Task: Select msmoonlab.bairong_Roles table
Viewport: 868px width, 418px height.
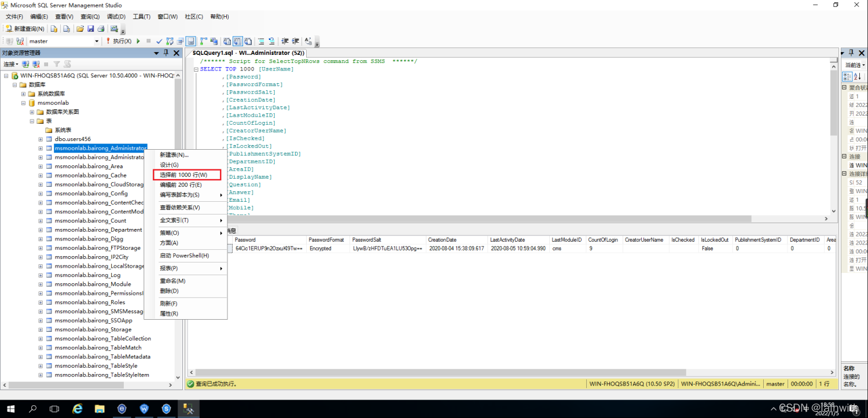Action: 90,302
